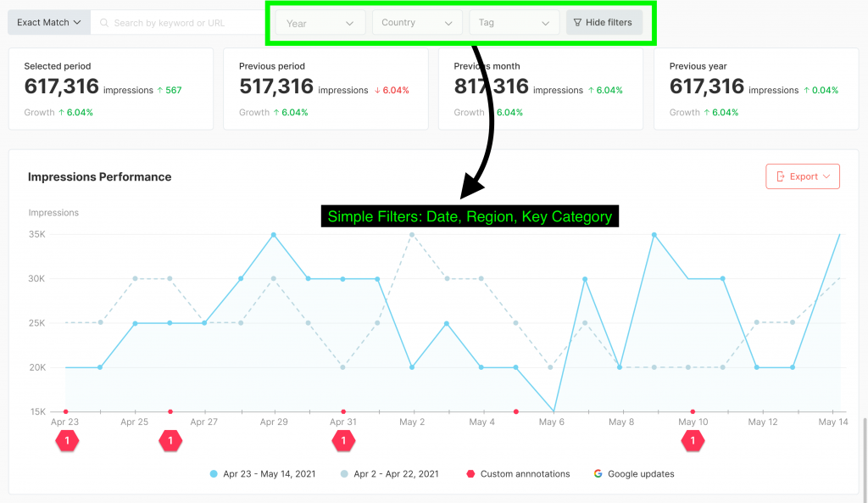Click the funnel filter icon
Screen dimensions: 868x503
pyautogui.click(x=577, y=23)
